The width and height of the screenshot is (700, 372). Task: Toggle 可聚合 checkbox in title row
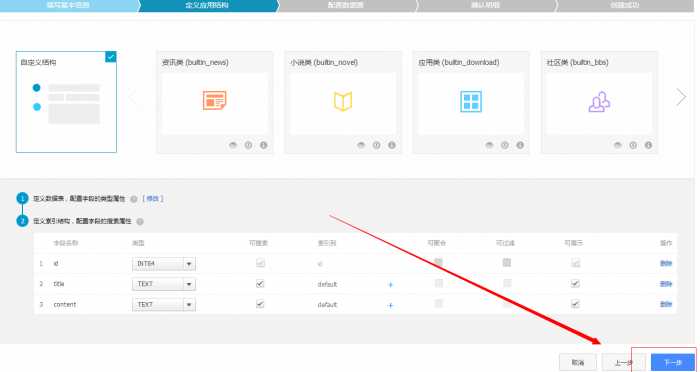click(438, 283)
